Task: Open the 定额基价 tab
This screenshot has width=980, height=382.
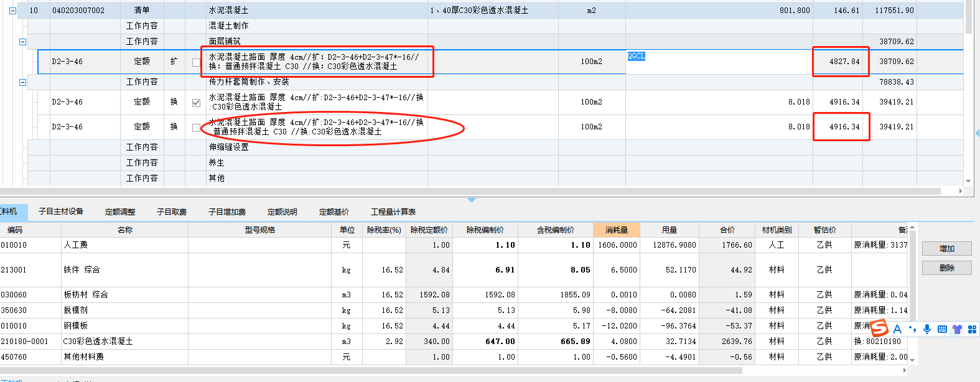Action: pyautogui.click(x=334, y=212)
